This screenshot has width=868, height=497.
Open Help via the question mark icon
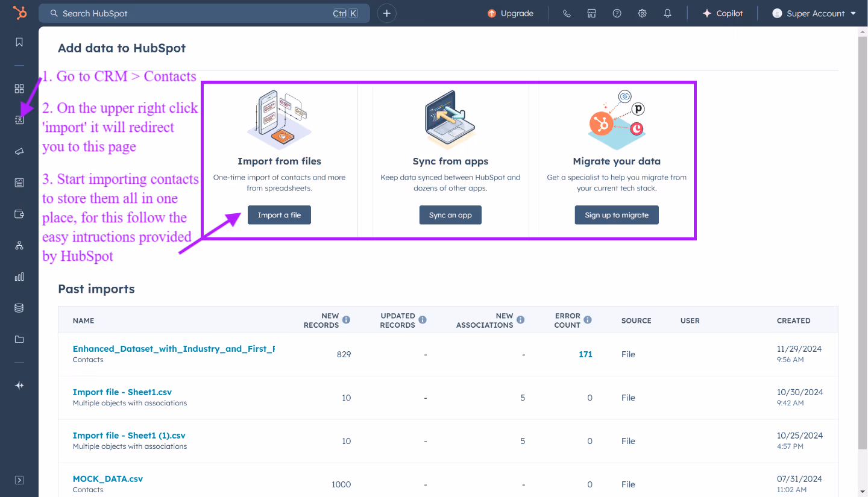click(x=617, y=13)
